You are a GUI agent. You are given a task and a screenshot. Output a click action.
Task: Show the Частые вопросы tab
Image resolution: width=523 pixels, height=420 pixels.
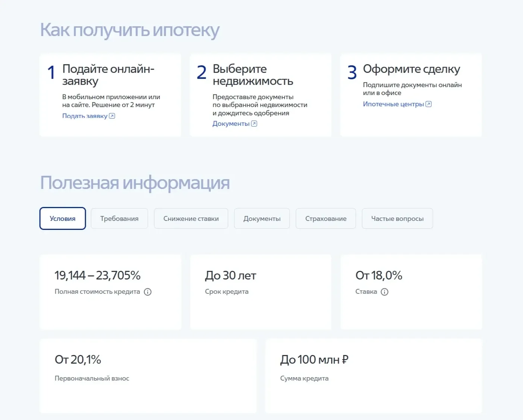397,218
